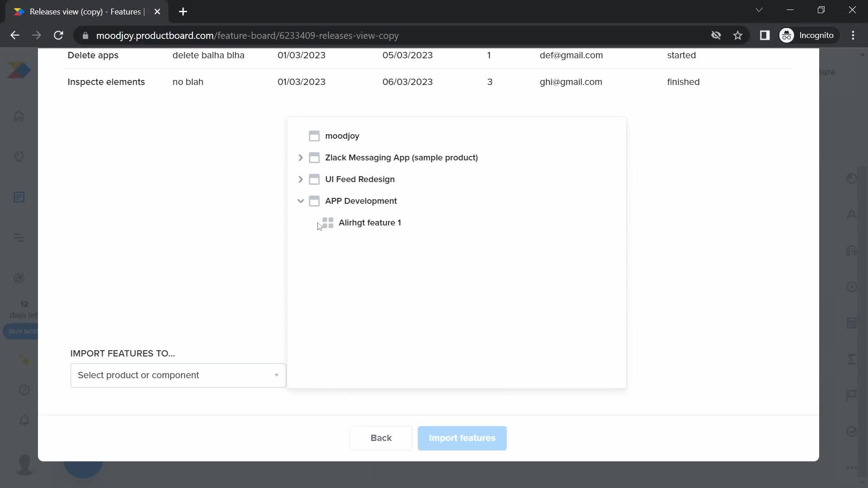Expand UI Feed Redesign product
The width and height of the screenshot is (868, 488).
pos(301,179)
